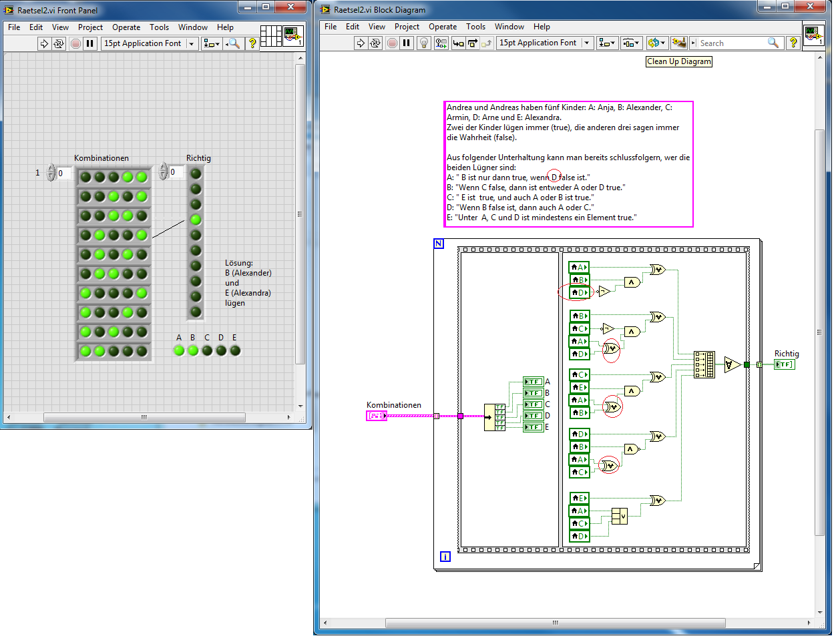This screenshot has width=840, height=636.
Task: Toggle the LED labeled C
Action: point(207,350)
